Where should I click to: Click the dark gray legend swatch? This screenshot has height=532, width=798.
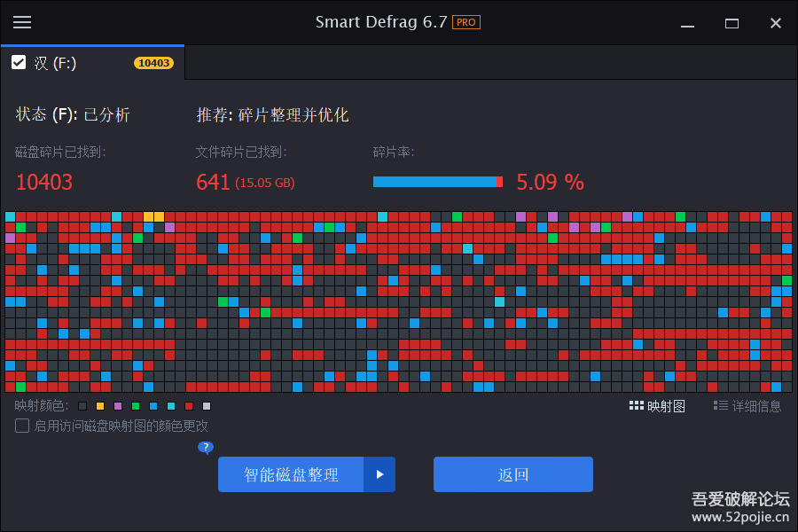tap(82, 406)
